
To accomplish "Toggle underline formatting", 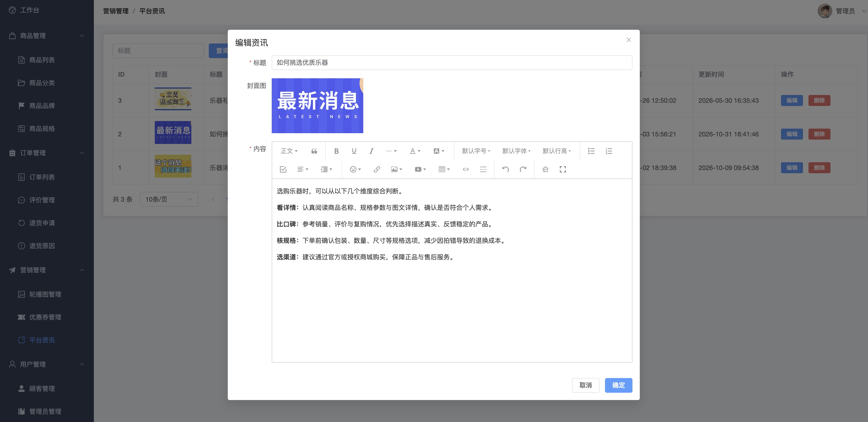I will (354, 151).
